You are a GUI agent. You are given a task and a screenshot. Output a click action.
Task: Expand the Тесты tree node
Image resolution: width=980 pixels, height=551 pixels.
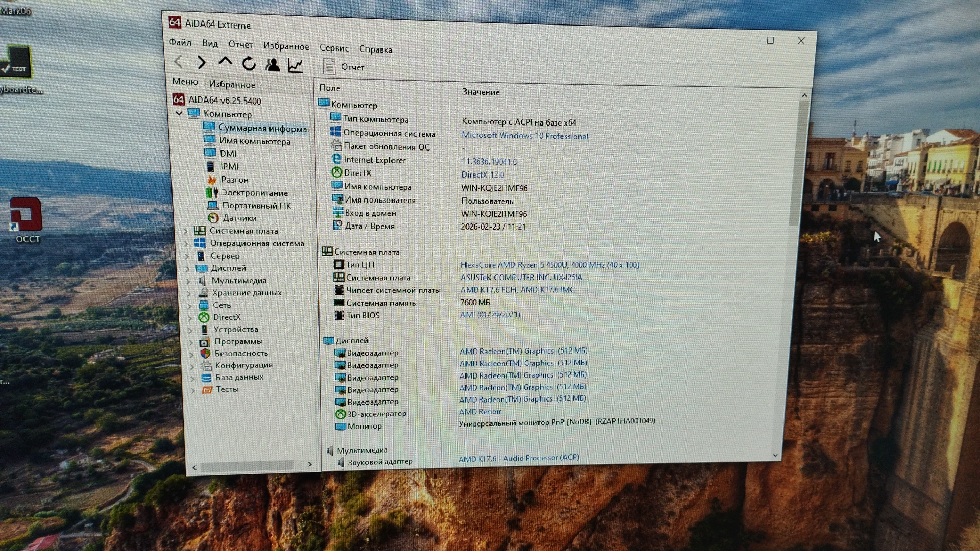point(193,390)
